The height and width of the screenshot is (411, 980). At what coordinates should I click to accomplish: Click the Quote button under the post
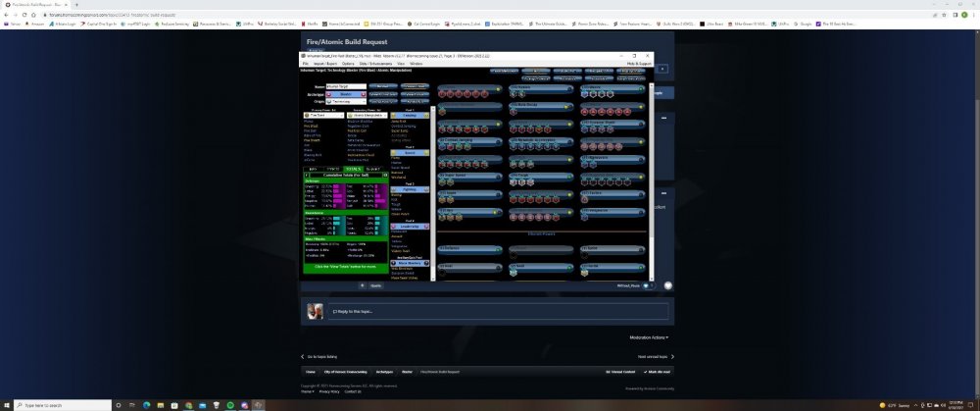click(374, 285)
